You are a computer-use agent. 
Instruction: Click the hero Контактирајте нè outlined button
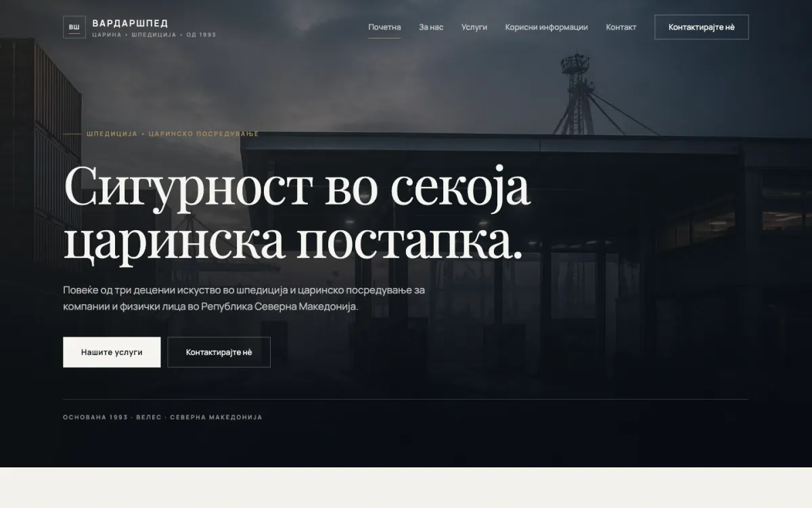(219, 352)
